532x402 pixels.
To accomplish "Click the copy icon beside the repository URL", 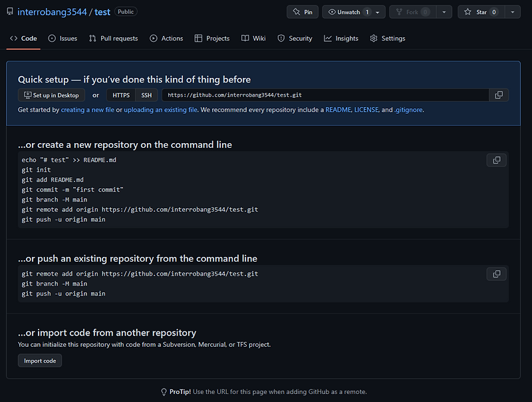I will [499, 95].
